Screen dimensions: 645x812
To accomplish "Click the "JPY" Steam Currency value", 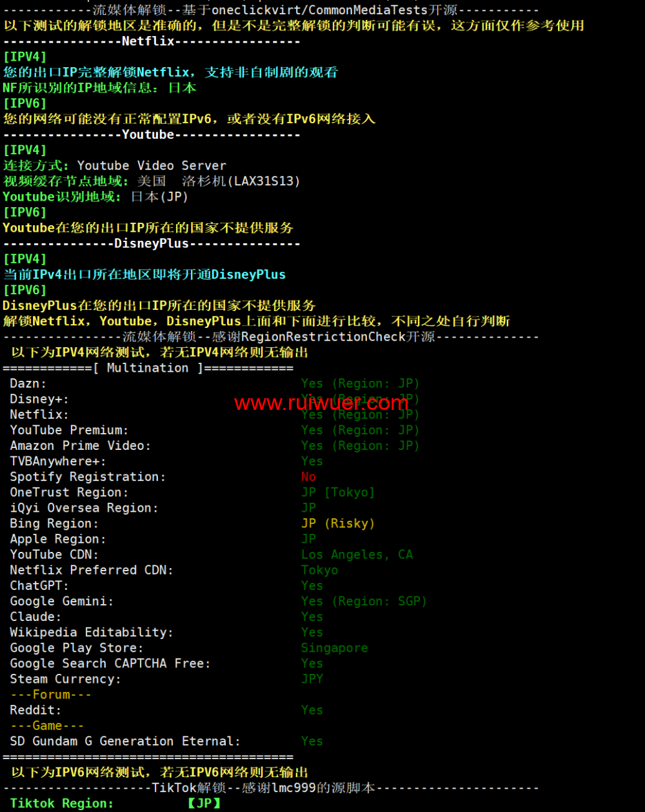I will (x=312, y=679).
